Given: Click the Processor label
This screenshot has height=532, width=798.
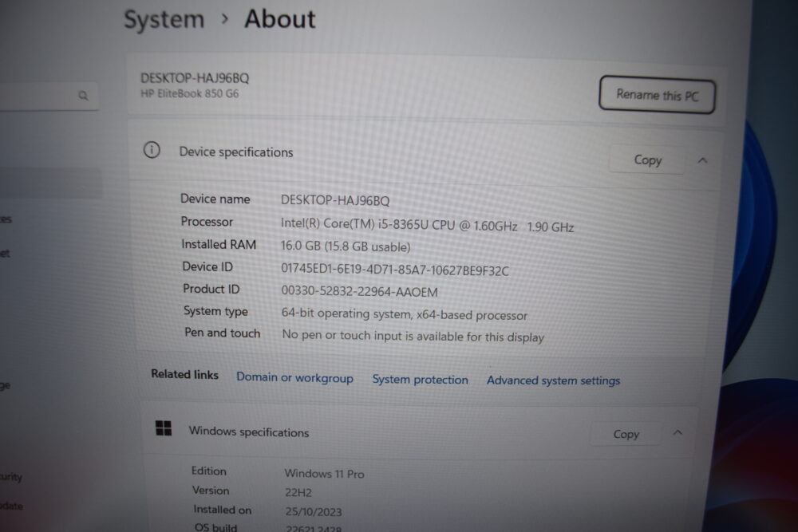Looking at the screenshot, I should click(x=207, y=222).
